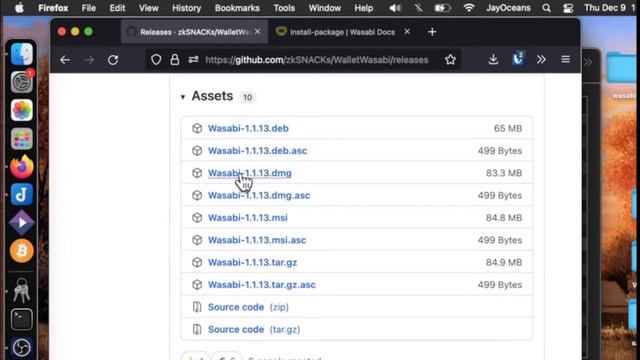Download Source code tar.gz
The image size is (640, 360).
coord(254,329)
